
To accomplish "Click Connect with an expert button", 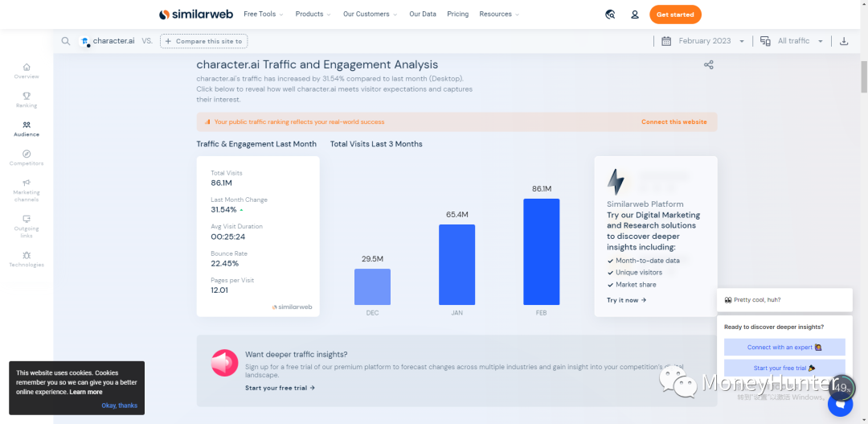I will (784, 348).
